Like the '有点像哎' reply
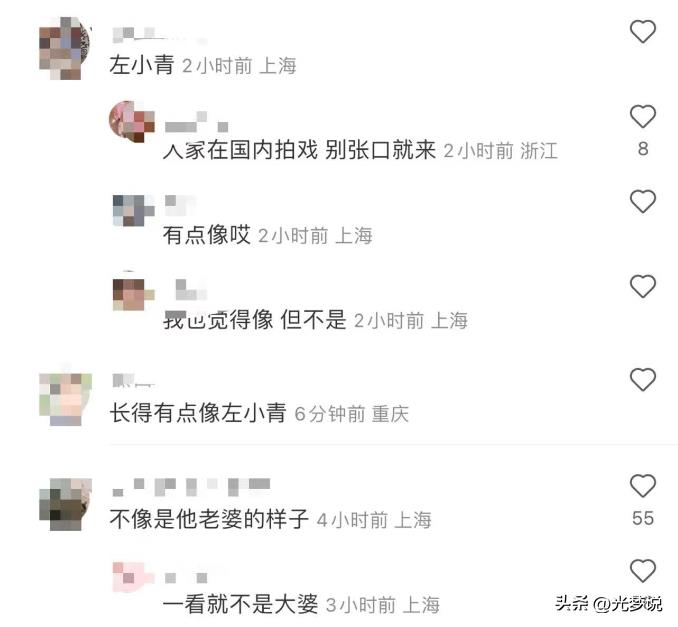Viewport: 678px width, 627px height. pyautogui.click(x=643, y=202)
